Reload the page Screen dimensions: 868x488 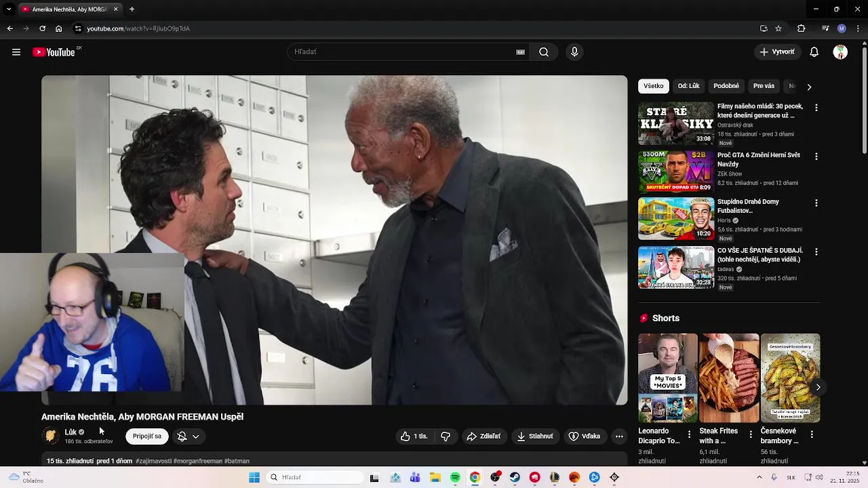point(42,28)
